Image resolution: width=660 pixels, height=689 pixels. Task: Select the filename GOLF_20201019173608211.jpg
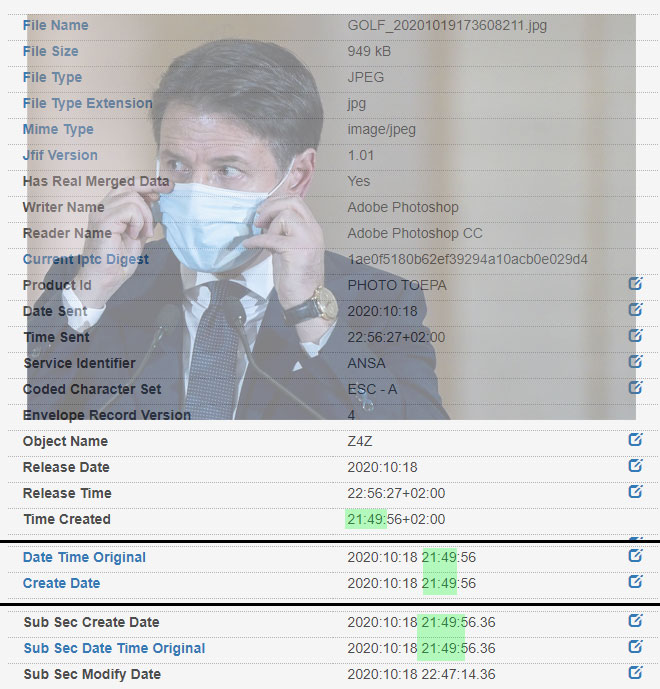pyautogui.click(x=447, y=25)
